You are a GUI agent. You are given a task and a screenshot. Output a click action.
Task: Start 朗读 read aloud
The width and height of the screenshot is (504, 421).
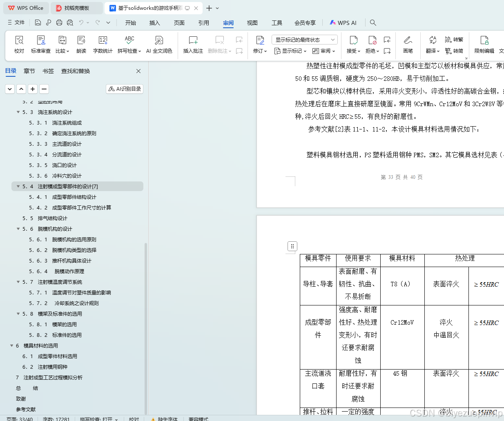click(x=81, y=45)
